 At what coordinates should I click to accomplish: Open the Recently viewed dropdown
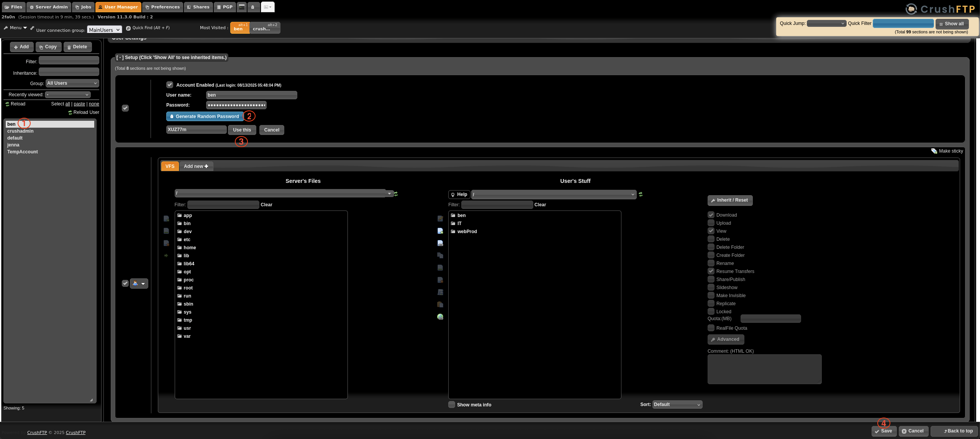pyautogui.click(x=68, y=95)
